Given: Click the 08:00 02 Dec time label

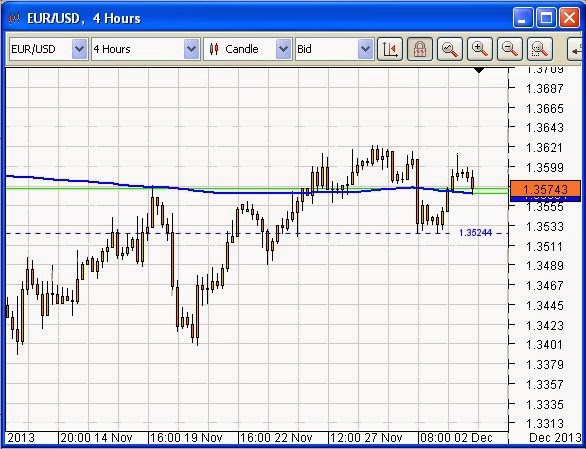Looking at the screenshot, I should click(456, 437).
